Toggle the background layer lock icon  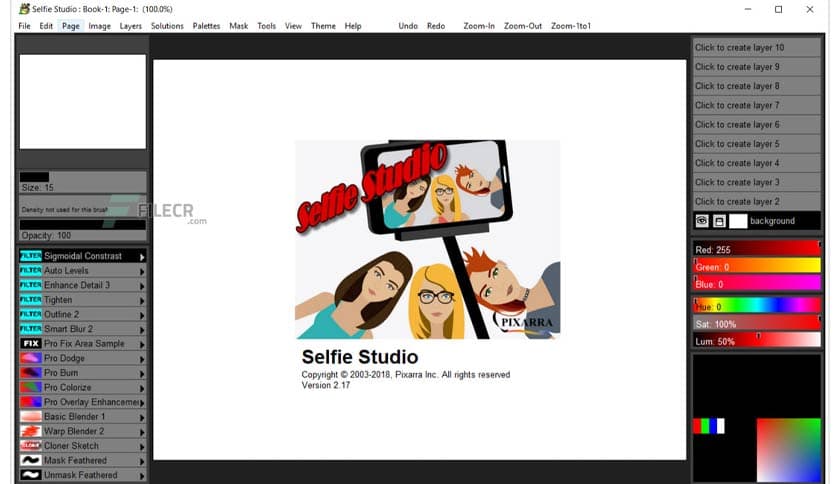click(719, 221)
